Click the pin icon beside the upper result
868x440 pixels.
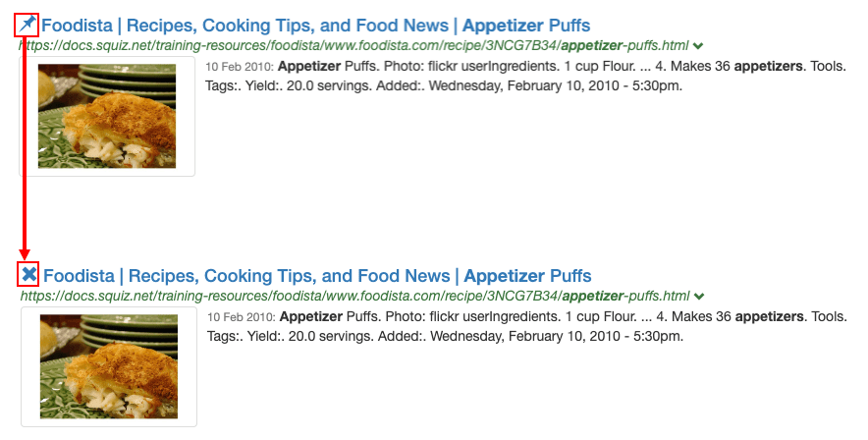(28, 24)
